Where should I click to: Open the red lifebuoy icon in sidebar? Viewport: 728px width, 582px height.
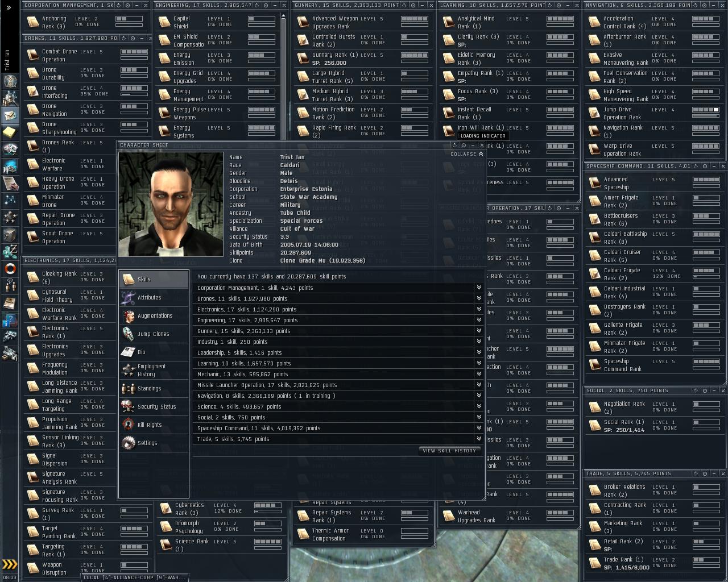10,268
